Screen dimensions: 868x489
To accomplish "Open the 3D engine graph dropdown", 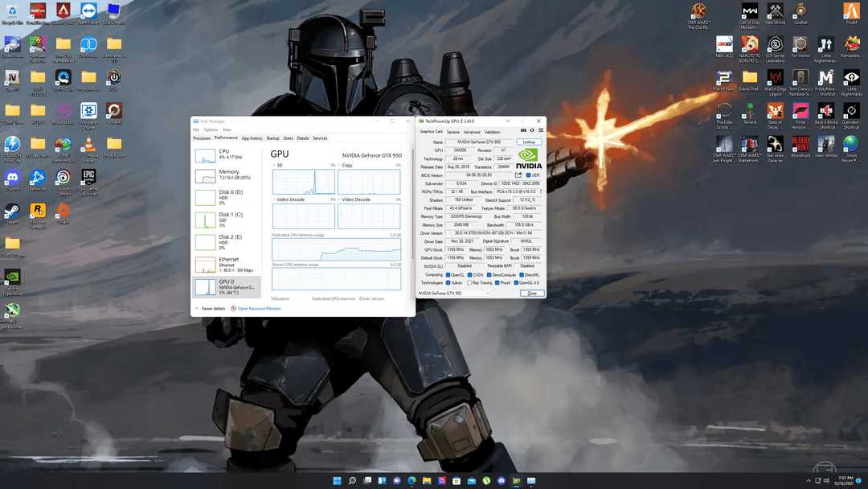I will click(x=274, y=165).
